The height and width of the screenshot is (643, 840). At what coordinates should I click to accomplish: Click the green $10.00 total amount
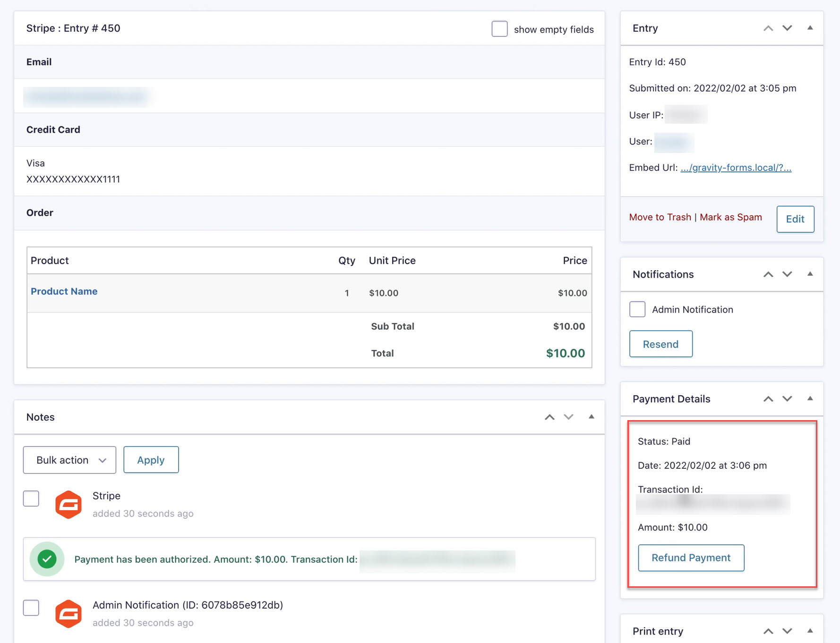566,353
